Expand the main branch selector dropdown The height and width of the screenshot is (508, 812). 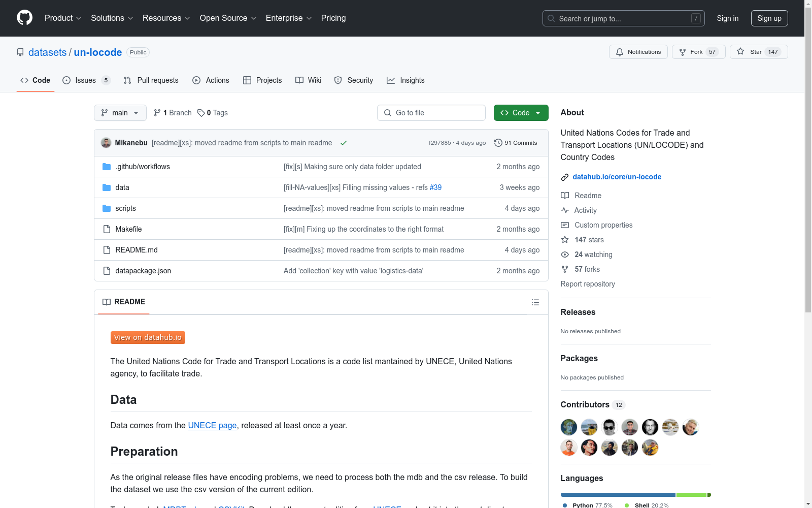(x=120, y=113)
